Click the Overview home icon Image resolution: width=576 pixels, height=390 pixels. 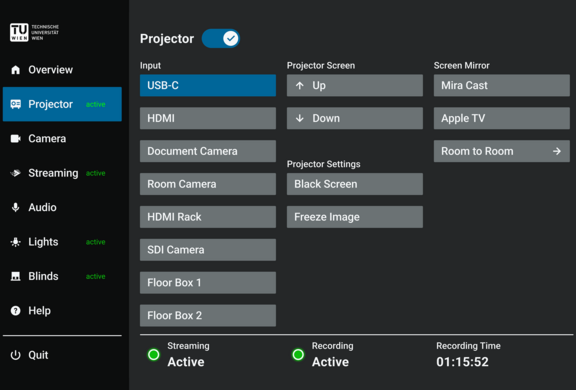(x=15, y=70)
